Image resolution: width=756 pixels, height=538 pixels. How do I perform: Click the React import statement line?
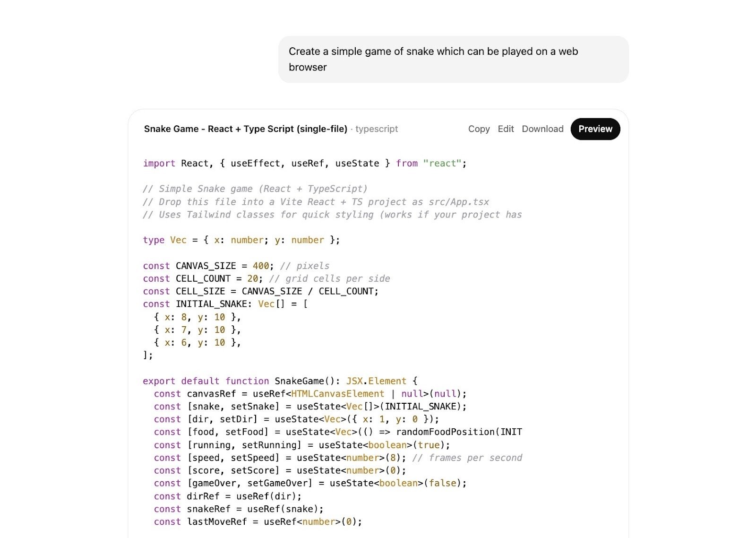click(x=304, y=163)
